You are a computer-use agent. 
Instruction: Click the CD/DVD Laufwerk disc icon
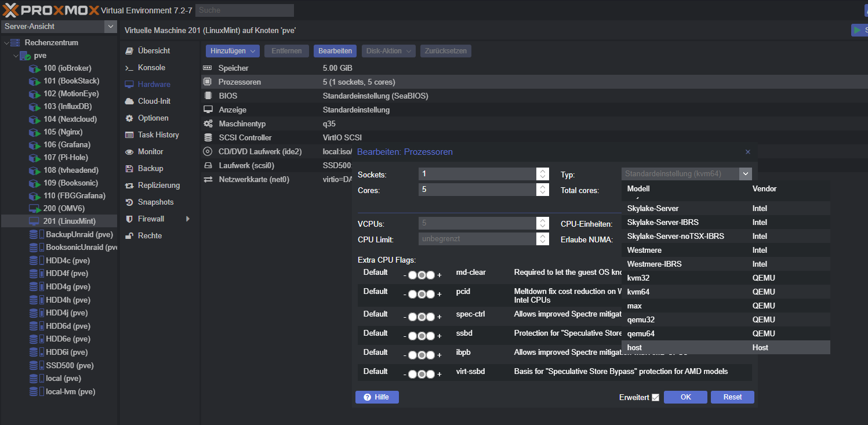(208, 152)
